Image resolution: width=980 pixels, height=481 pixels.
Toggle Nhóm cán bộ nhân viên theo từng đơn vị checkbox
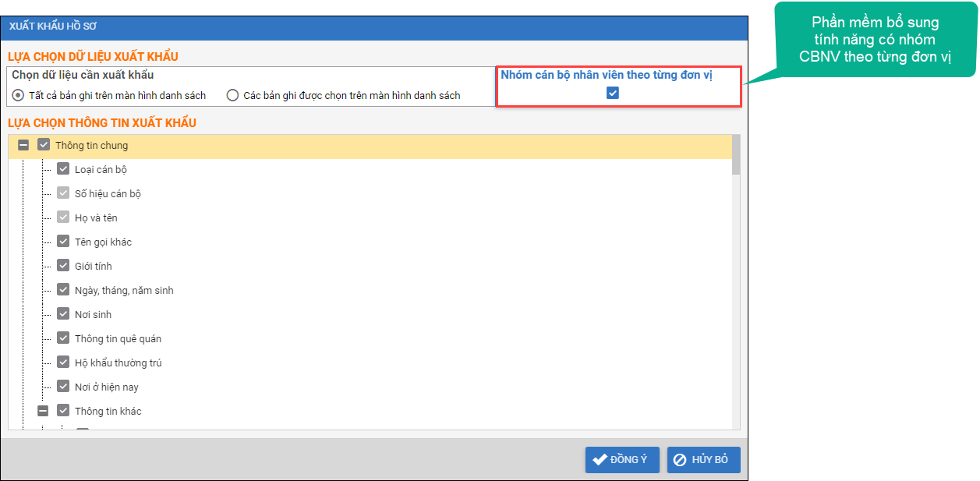(613, 93)
